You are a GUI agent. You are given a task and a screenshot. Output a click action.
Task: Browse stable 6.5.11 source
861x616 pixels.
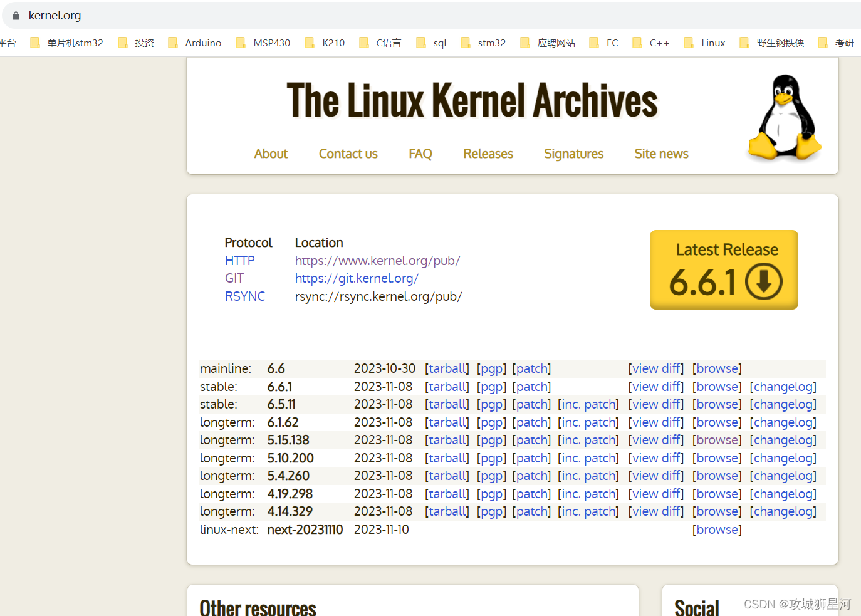(x=717, y=404)
